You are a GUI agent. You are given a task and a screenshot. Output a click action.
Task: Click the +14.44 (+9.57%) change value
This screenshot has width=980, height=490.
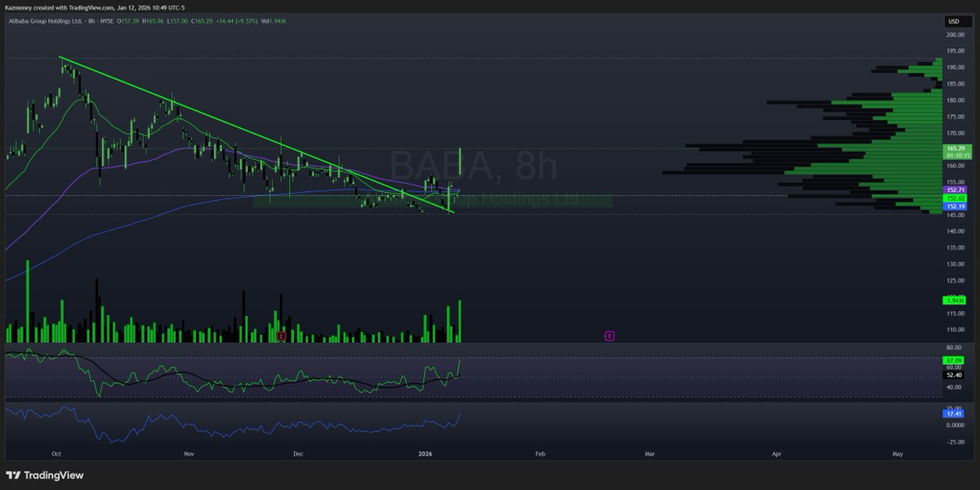pos(237,21)
